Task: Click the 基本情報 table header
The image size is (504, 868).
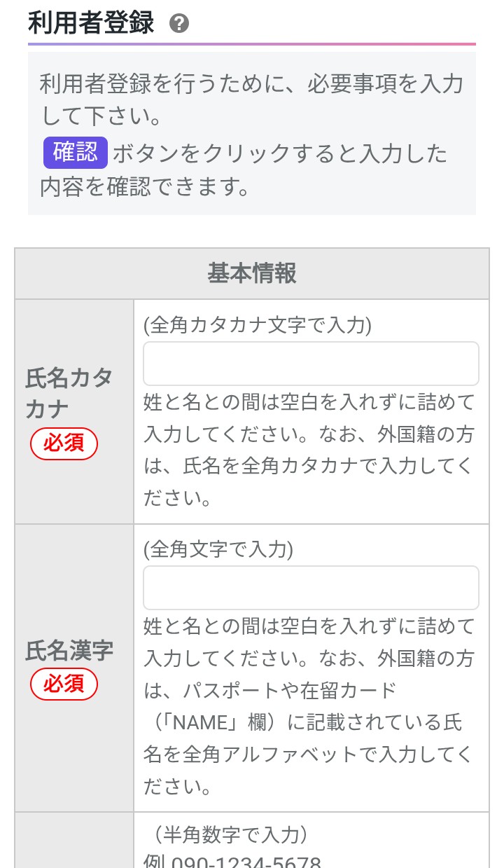Action: 252,273
